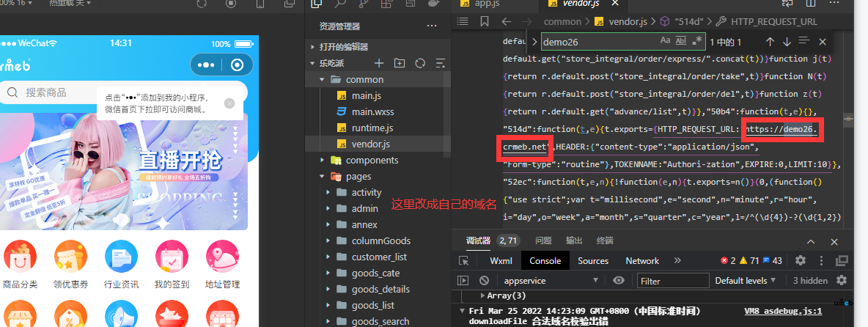Viewport: 868px width, 327px height.
Task: Open the mini program capsule menu dots
Action: coord(206,65)
